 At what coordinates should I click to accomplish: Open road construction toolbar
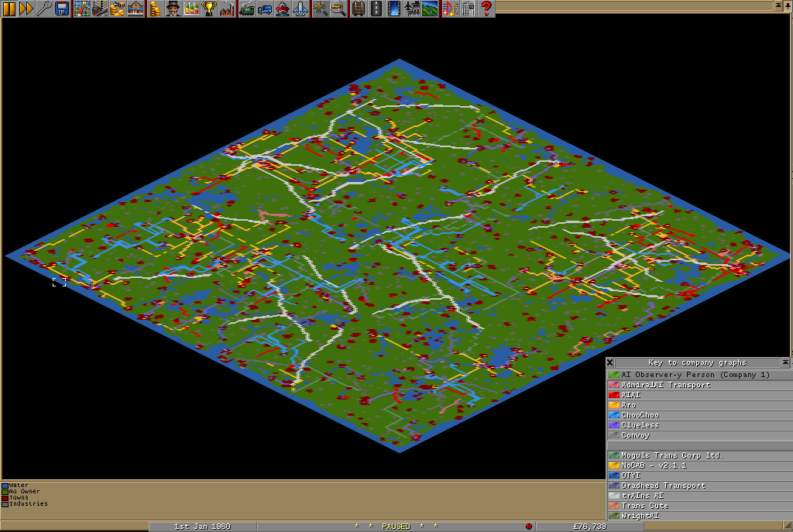tap(376, 9)
